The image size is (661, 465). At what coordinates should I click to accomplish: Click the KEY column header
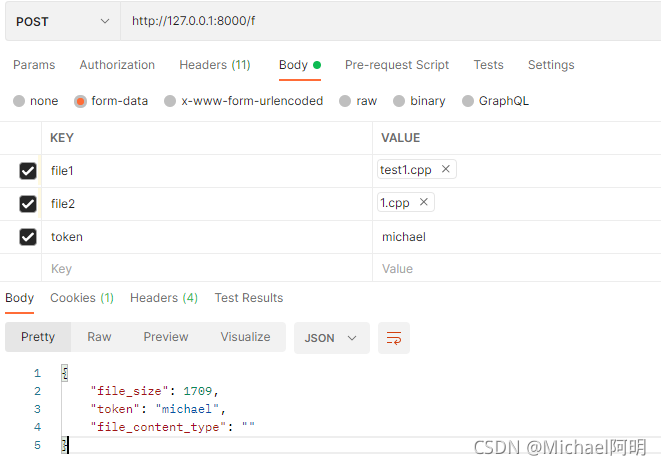(62, 138)
